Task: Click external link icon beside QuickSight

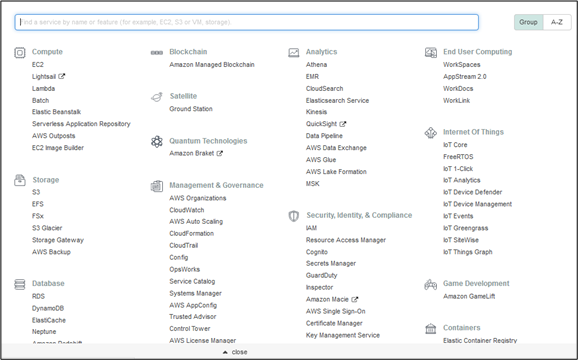Action: pyautogui.click(x=343, y=124)
